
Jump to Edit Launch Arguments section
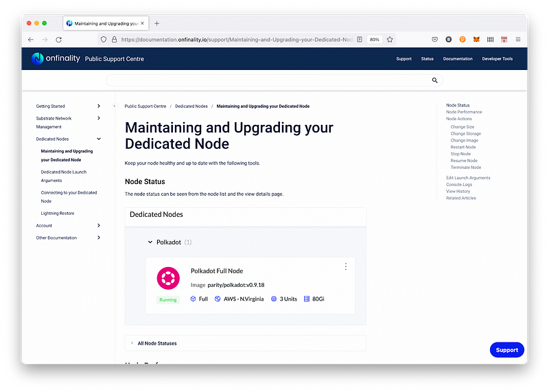pos(468,178)
